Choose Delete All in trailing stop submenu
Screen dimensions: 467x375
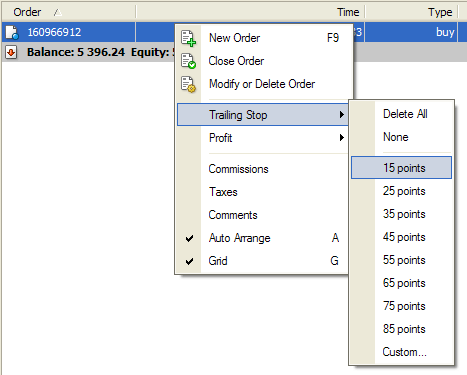click(x=401, y=114)
